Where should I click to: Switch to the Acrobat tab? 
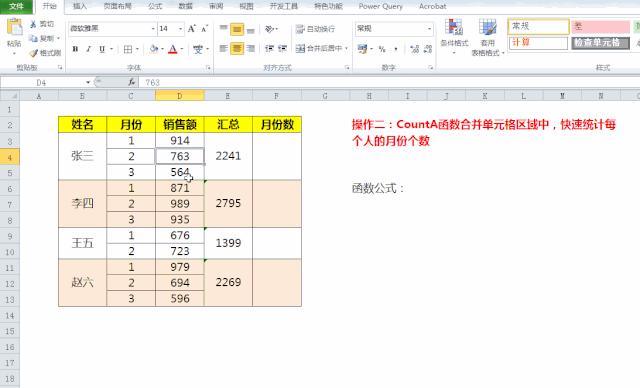[433, 7]
